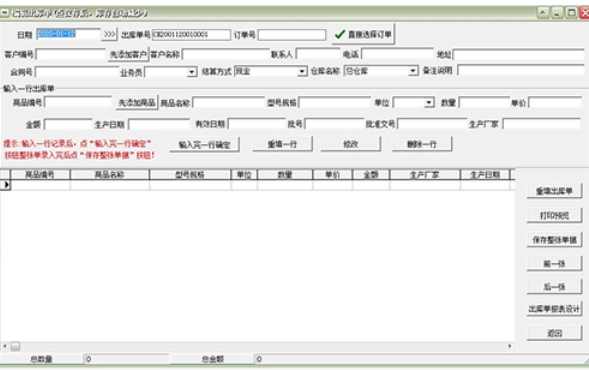Click the 单位 column header in grid
Viewport: 589px width, 370px height.
point(244,175)
